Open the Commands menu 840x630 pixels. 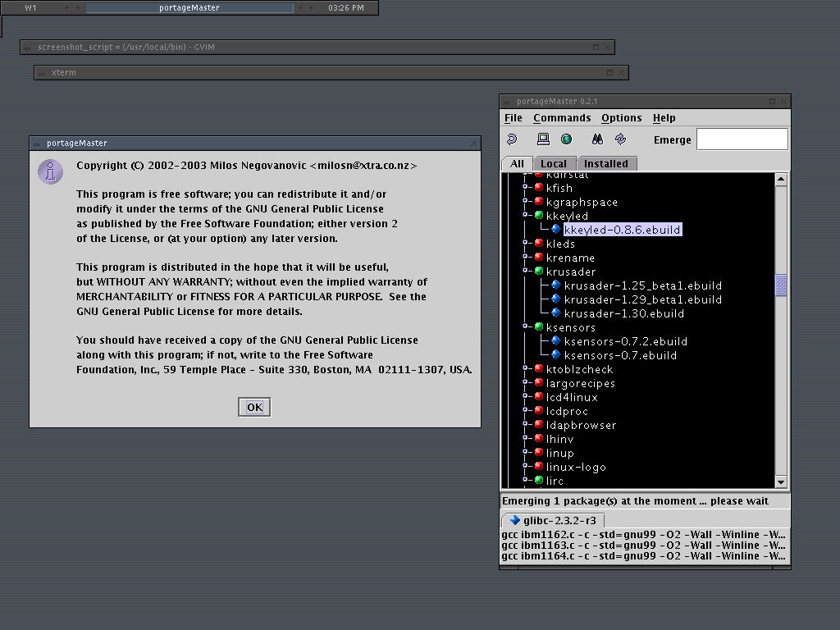coord(562,118)
